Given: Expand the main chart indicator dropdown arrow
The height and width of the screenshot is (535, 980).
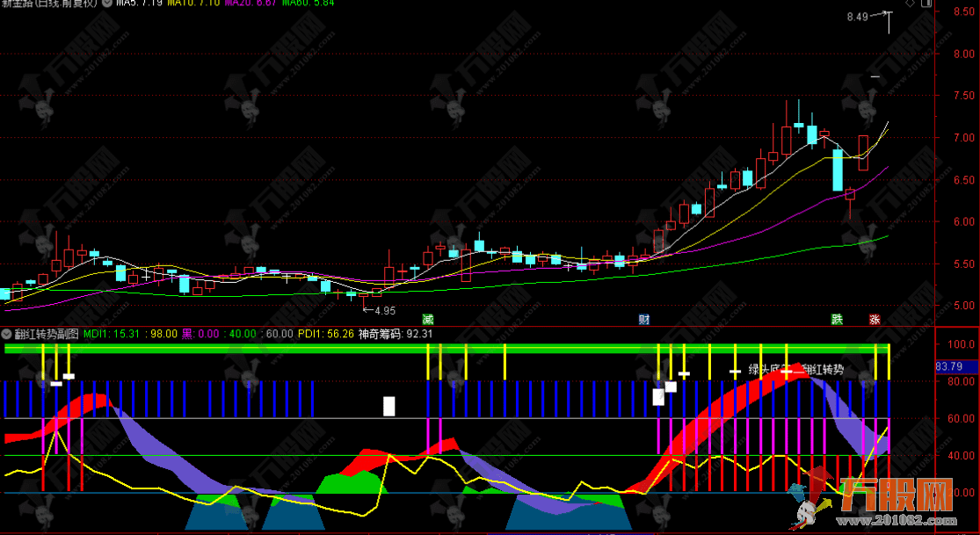Looking at the screenshot, I should click(x=106, y=4).
